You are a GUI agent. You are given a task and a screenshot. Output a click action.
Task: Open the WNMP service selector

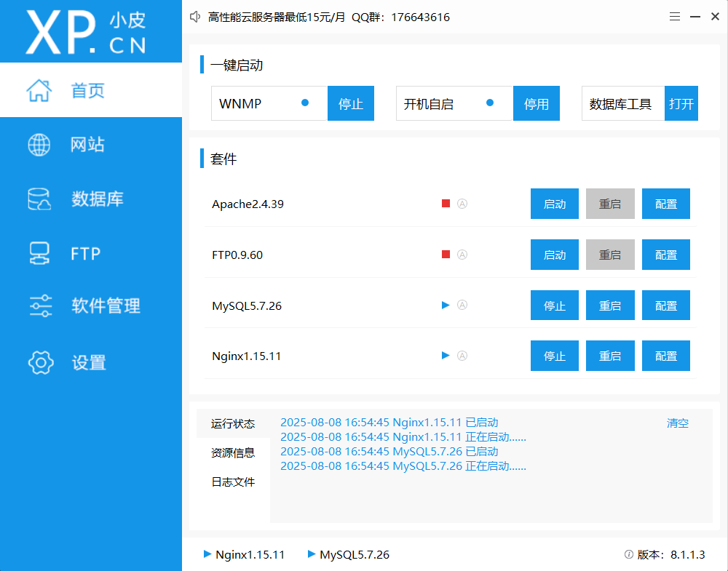[269, 103]
